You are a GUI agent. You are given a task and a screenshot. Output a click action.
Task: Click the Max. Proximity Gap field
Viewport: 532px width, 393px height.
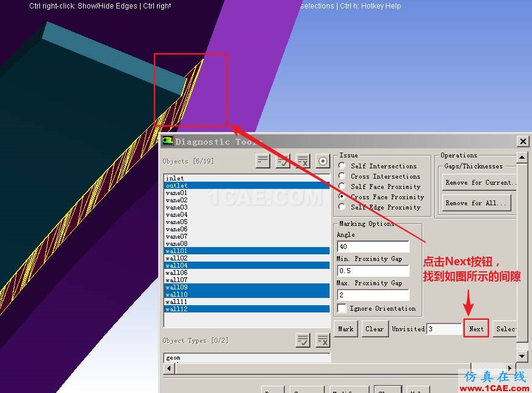click(x=373, y=295)
